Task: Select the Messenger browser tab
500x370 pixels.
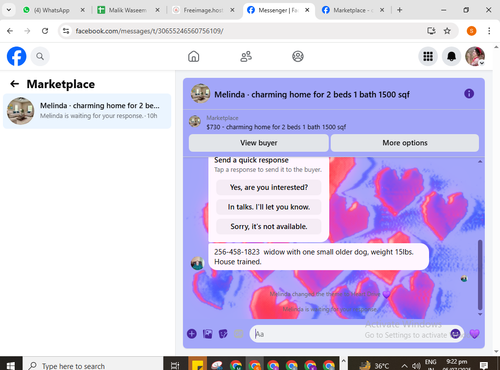Action: (278, 10)
